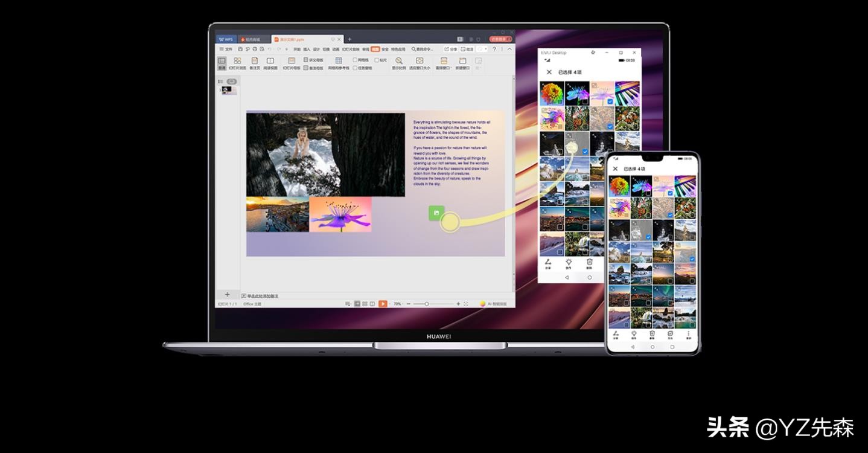Image resolution: width=868 pixels, height=453 pixels.
Task: Open 讲义母版 handout master
Action: coord(314,60)
